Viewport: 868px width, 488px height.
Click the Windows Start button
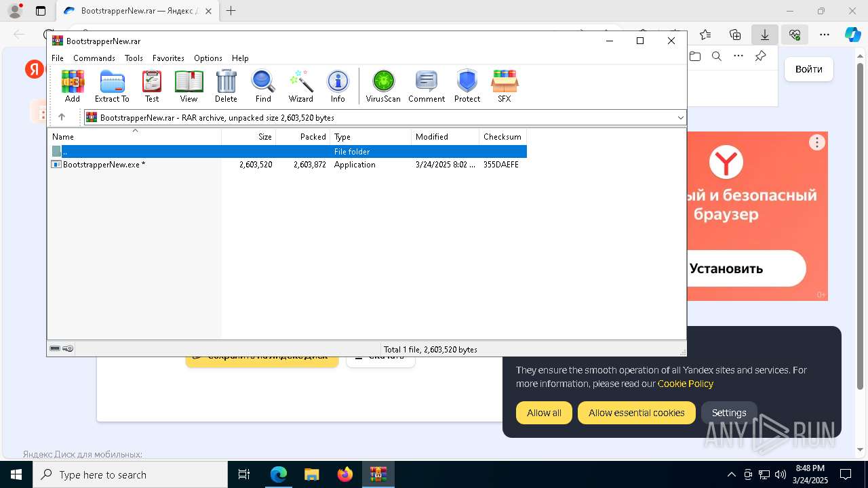[16, 474]
